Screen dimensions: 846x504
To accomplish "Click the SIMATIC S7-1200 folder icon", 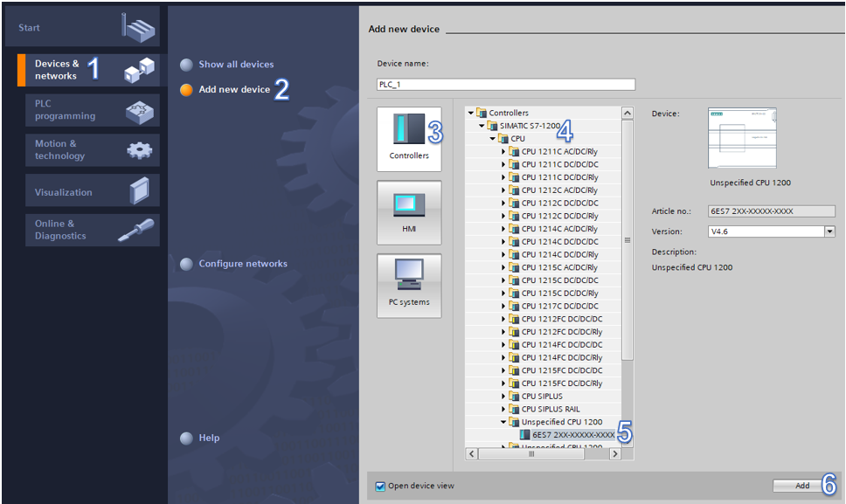I will tap(492, 126).
